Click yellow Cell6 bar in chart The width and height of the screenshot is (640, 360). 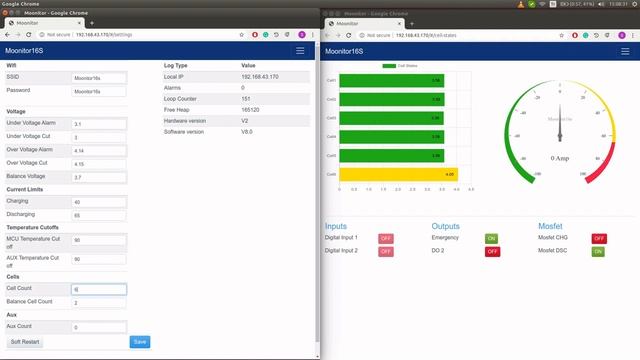tap(398, 174)
